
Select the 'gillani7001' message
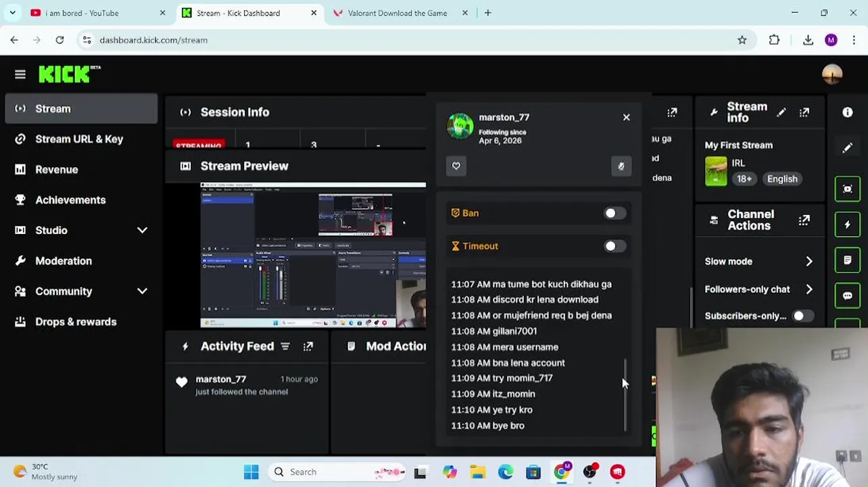(x=493, y=331)
